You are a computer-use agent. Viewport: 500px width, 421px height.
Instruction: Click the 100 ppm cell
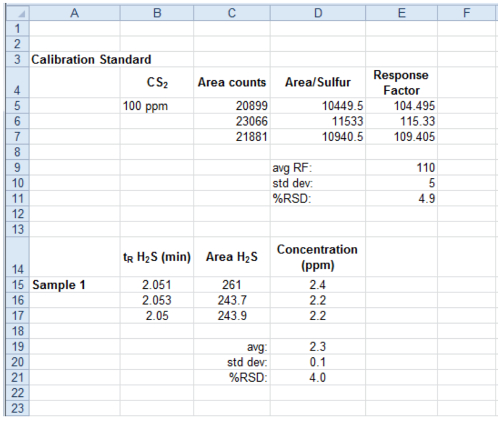click(x=157, y=106)
